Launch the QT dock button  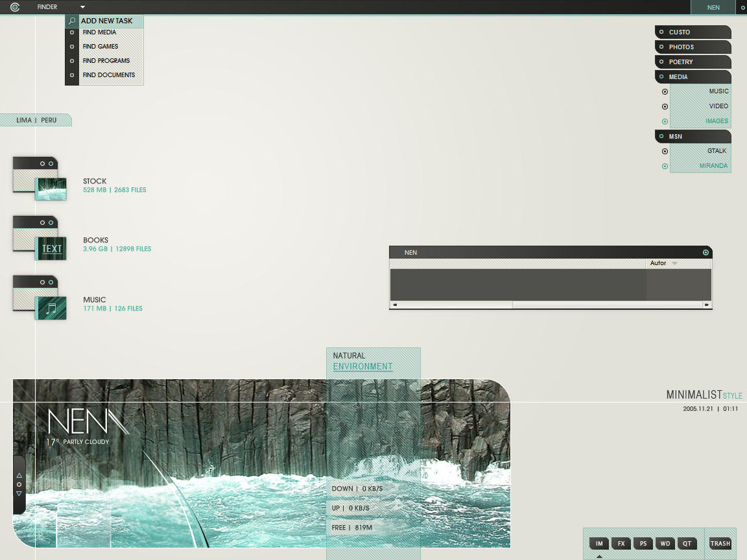click(687, 543)
